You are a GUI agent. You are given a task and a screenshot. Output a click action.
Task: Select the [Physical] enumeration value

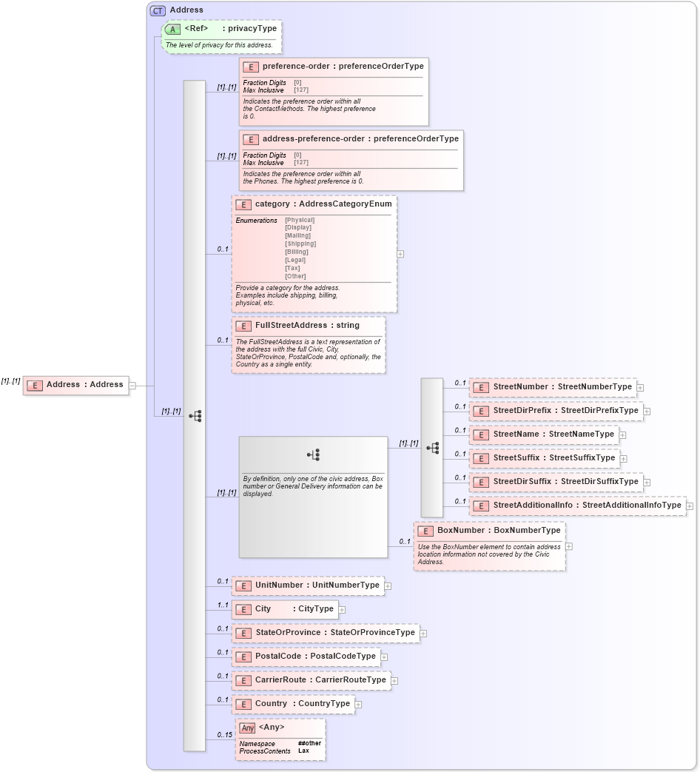[x=299, y=220]
